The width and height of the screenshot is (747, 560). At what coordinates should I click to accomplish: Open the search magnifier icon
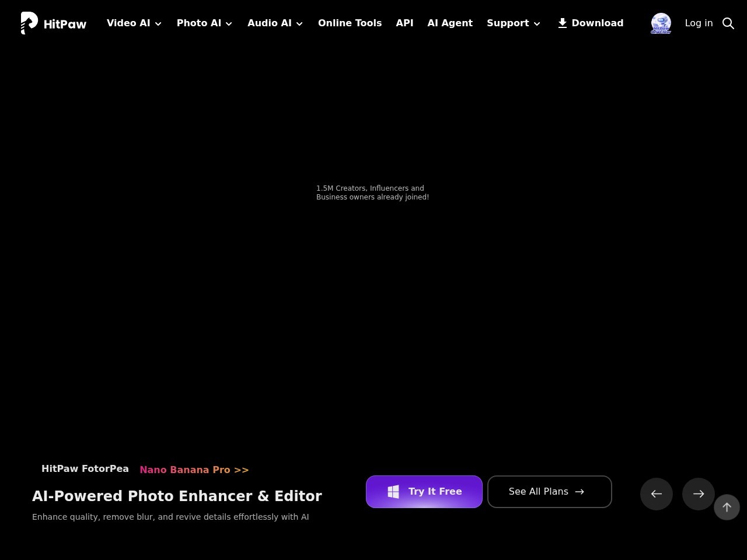click(x=728, y=23)
